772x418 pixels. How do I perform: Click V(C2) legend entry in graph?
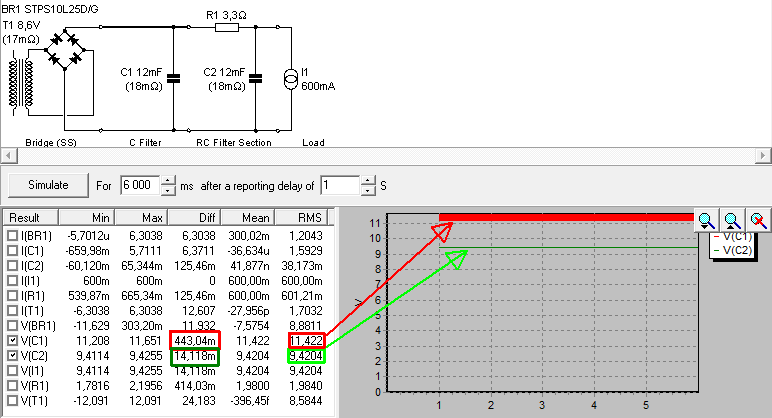(x=733, y=250)
